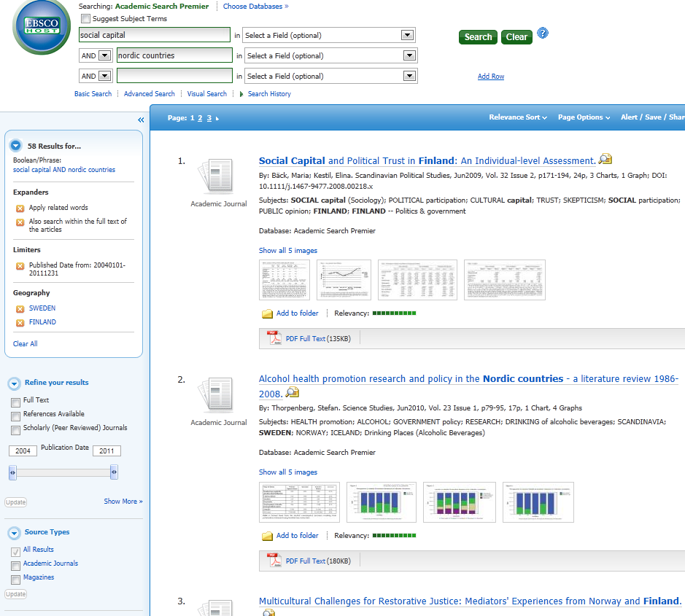
Task: Preview the Social Capital Finland article with the magnifier icon
Action: pos(605,160)
